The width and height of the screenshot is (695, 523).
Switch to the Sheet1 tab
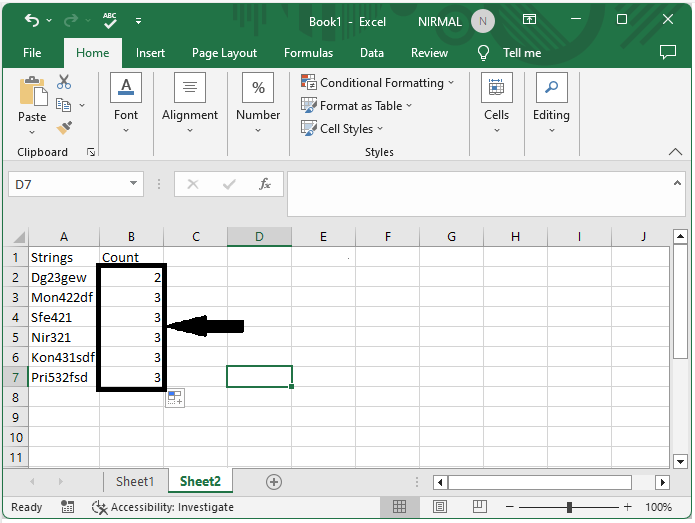(135, 481)
